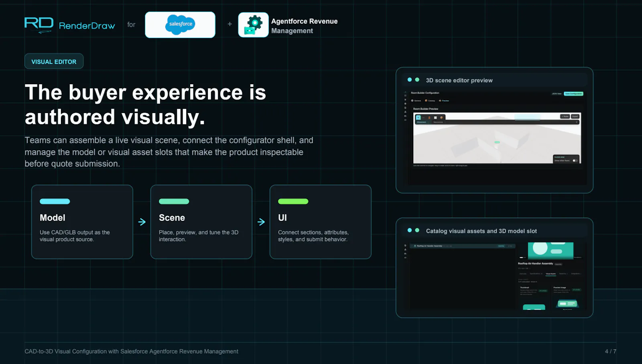Switch to the Overview tab of the assembly
The image size is (642, 364).
pos(523,274)
